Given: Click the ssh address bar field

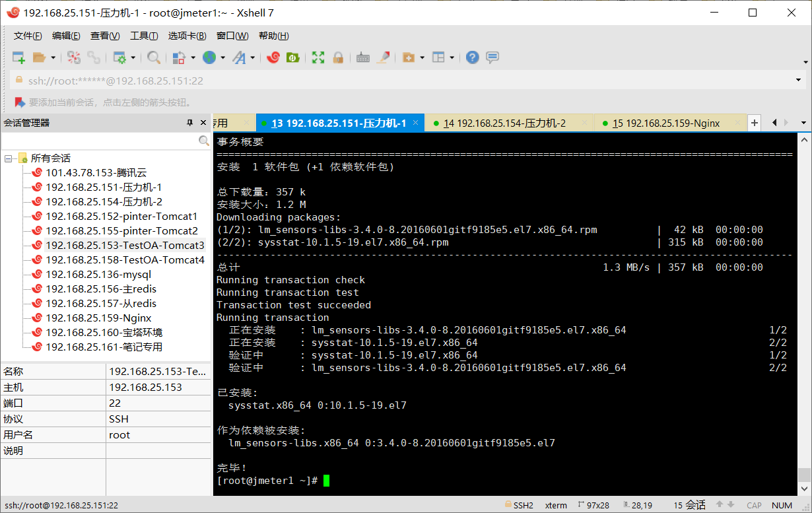Looking at the screenshot, I should pyautogui.click(x=403, y=81).
